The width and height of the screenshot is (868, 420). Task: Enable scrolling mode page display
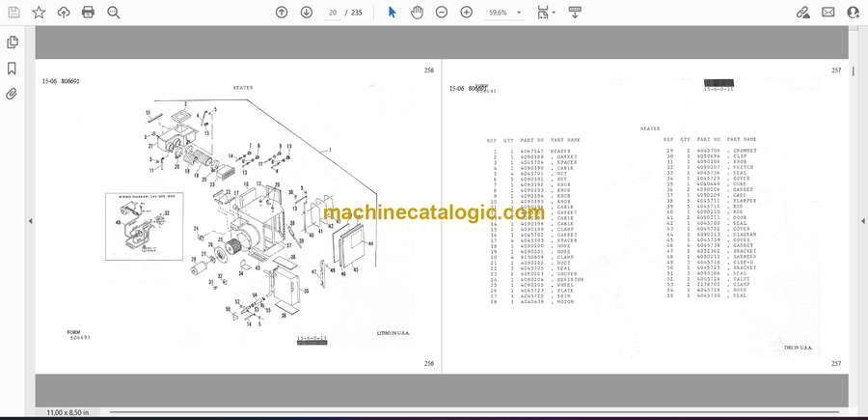click(575, 13)
